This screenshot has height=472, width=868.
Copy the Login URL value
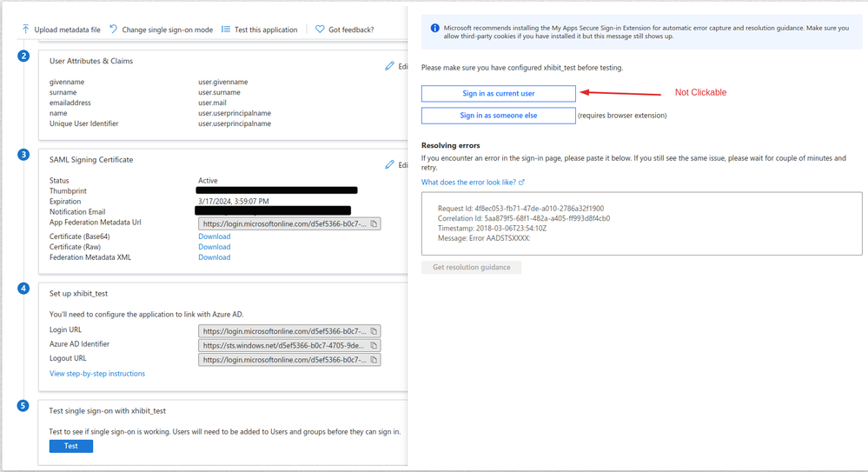click(x=374, y=331)
